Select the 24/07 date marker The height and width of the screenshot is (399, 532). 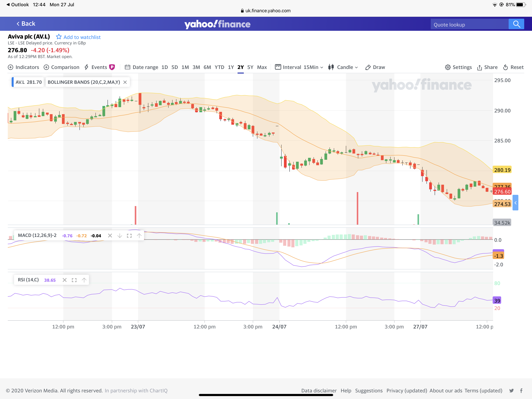click(x=279, y=327)
